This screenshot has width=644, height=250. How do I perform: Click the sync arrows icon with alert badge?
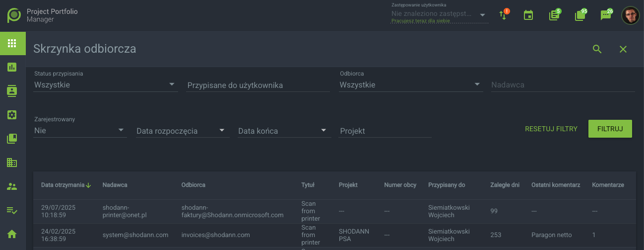tap(503, 15)
